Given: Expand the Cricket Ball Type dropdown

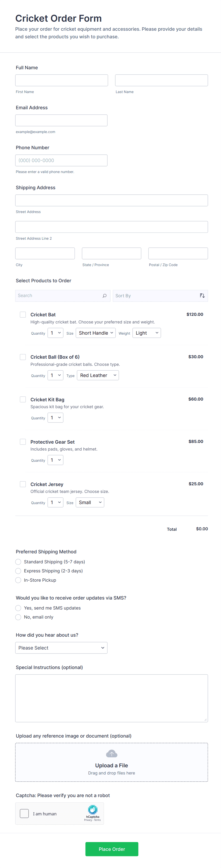Looking at the screenshot, I should (x=98, y=375).
